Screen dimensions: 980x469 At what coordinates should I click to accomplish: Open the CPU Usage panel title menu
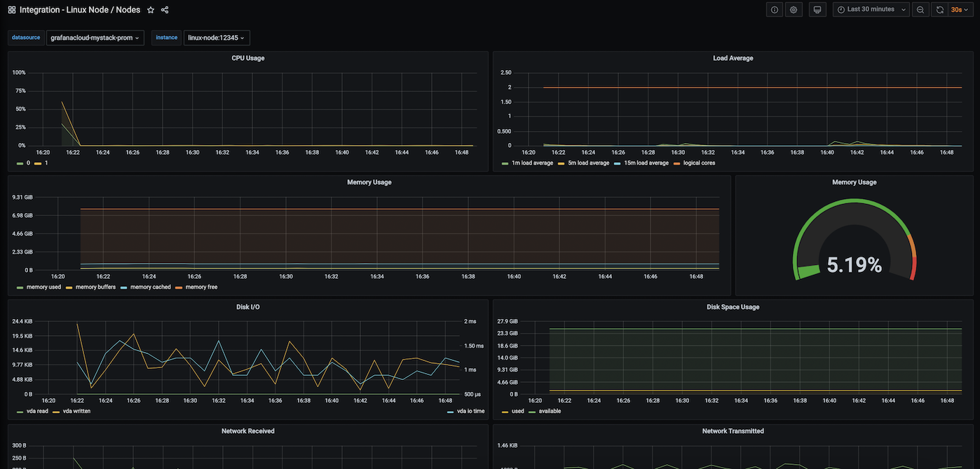(x=248, y=58)
